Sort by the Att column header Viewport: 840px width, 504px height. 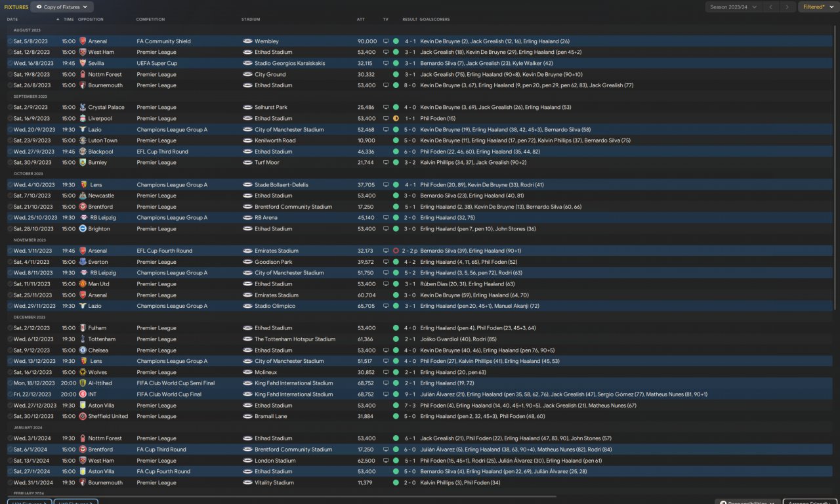tap(361, 20)
